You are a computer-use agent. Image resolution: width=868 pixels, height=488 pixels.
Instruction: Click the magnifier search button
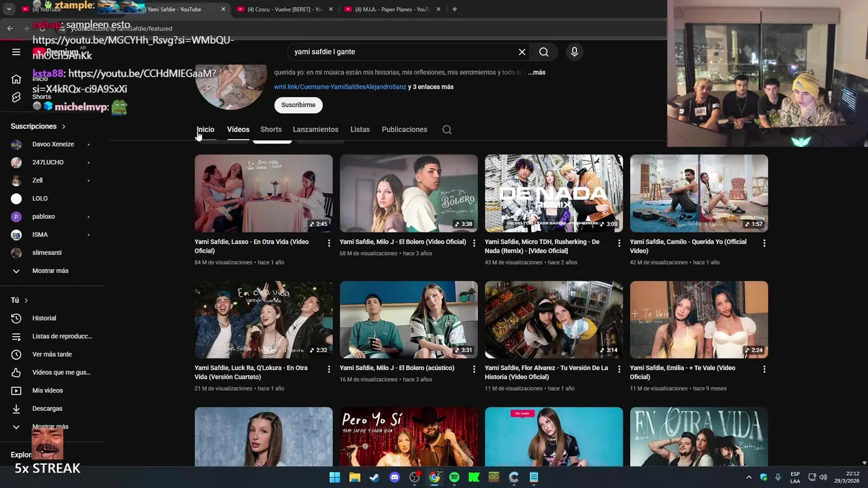point(544,52)
